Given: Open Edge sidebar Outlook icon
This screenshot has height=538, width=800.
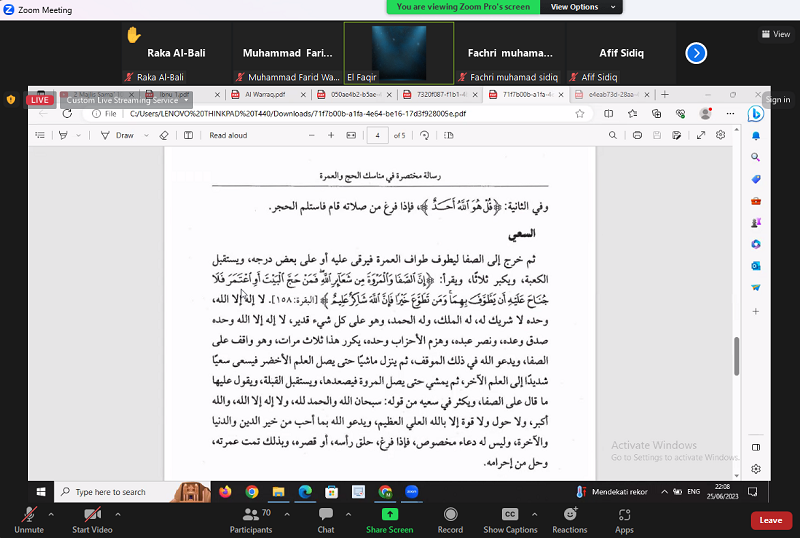Looking at the screenshot, I should [756, 265].
